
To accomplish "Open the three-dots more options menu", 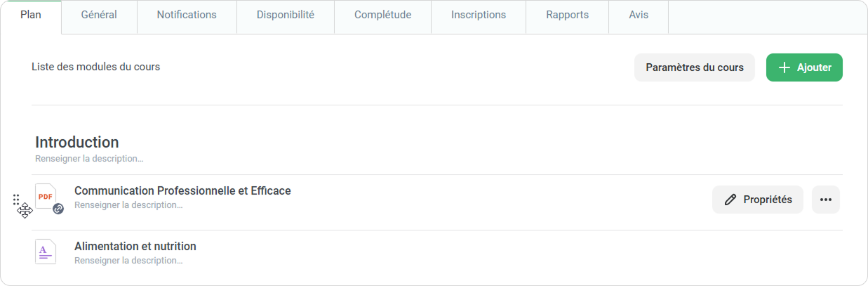I will [x=825, y=200].
